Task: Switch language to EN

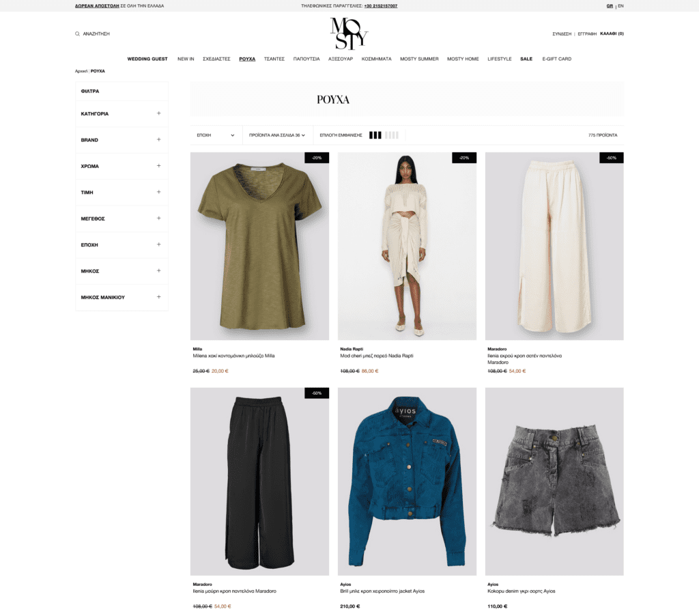Action: click(x=620, y=5)
